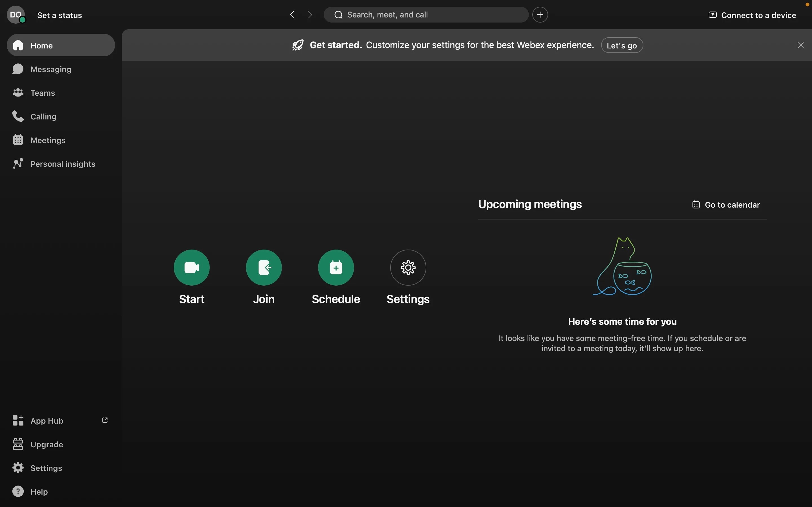This screenshot has width=812, height=507.
Task: Click the Go to calendar link
Action: click(x=726, y=204)
